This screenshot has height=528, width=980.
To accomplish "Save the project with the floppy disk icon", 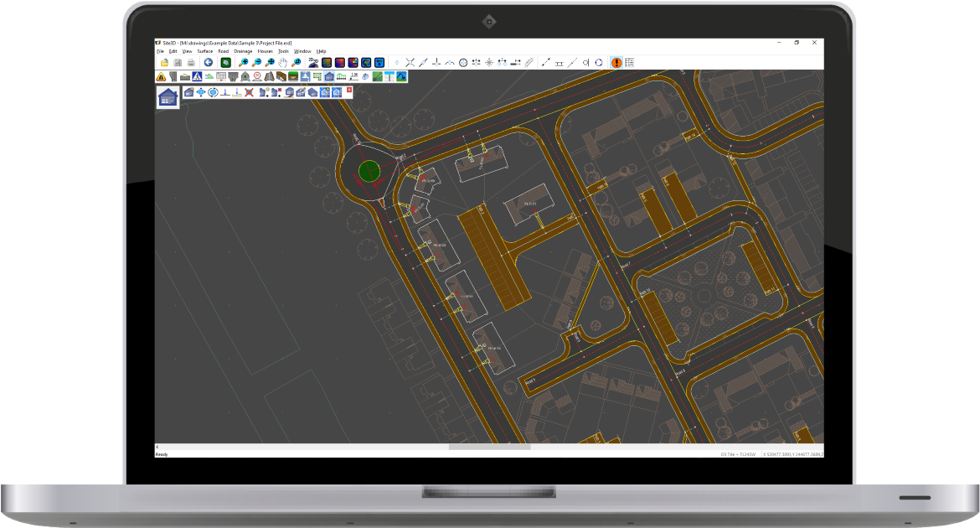I will (x=178, y=63).
